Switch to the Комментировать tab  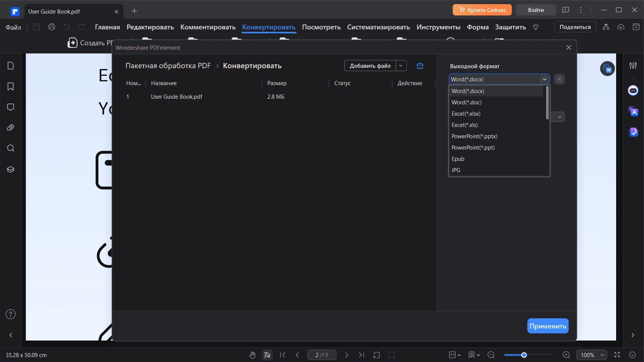tap(208, 27)
